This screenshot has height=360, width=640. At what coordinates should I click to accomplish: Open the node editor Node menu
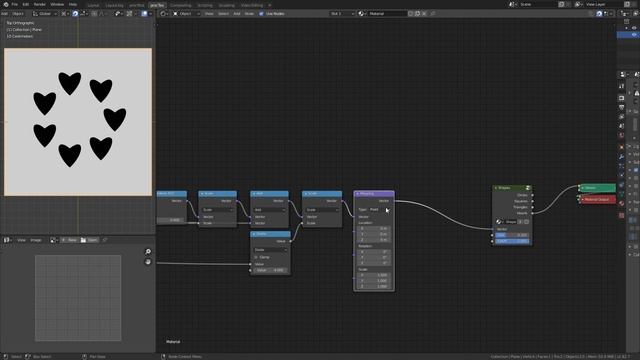(249, 13)
